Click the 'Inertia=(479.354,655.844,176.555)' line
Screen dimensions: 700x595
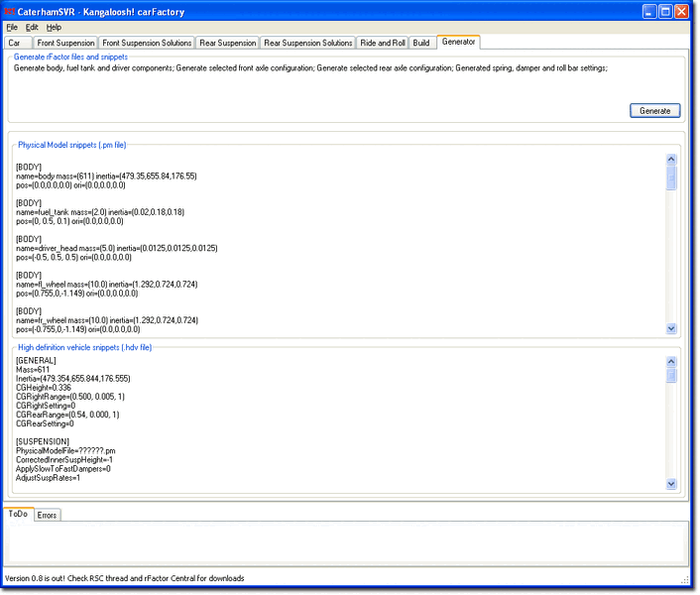[x=73, y=379]
